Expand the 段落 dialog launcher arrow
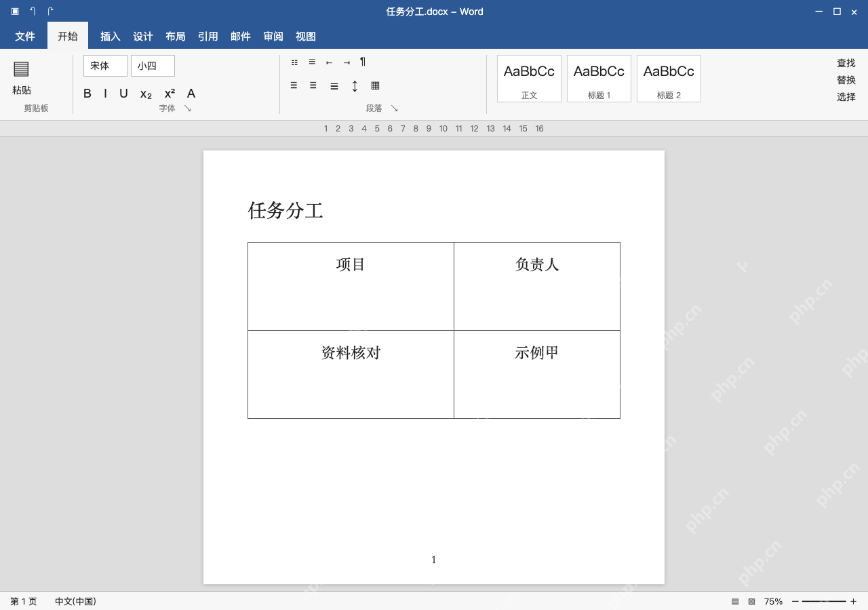This screenshot has width=868, height=610. coord(395,108)
